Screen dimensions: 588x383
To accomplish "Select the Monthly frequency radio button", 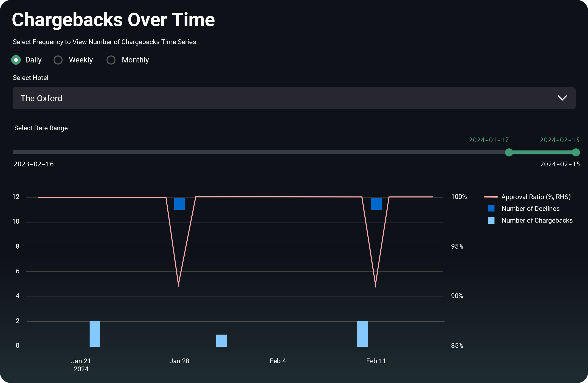I will [111, 60].
